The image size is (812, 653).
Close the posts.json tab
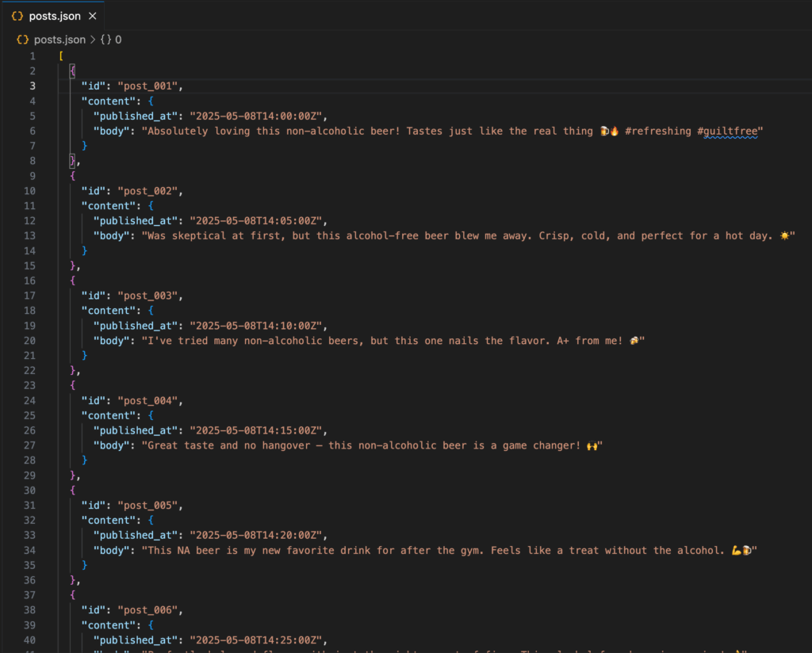93,16
